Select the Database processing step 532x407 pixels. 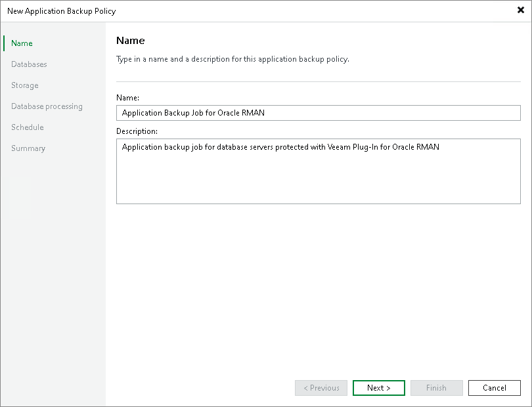tap(47, 106)
